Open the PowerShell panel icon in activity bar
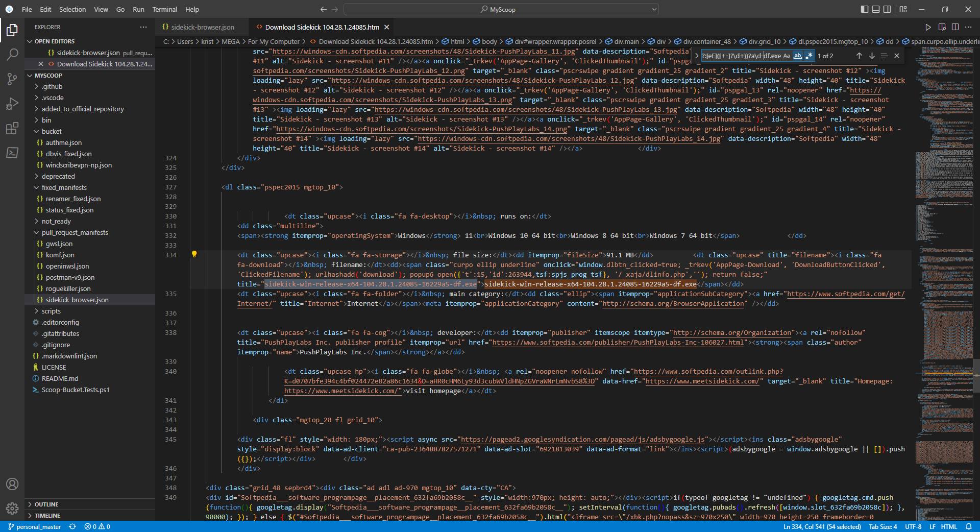The width and height of the screenshot is (980, 532). pos(12,153)
